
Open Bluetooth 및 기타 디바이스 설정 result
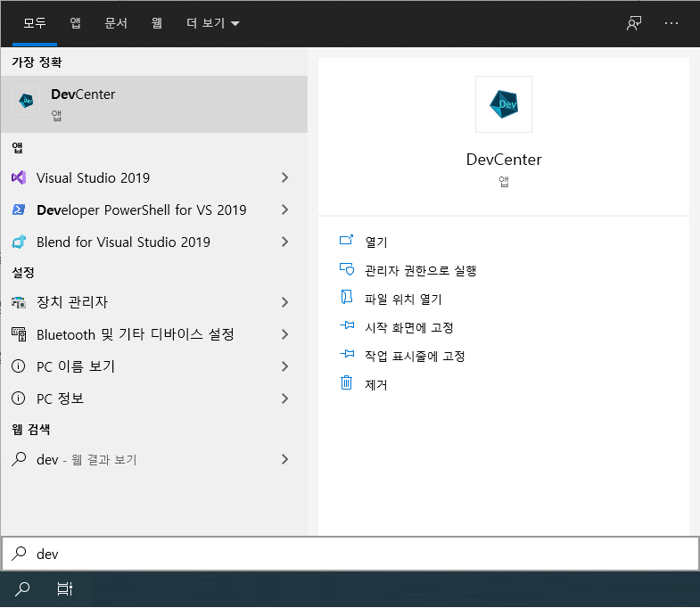pos(154,334)
